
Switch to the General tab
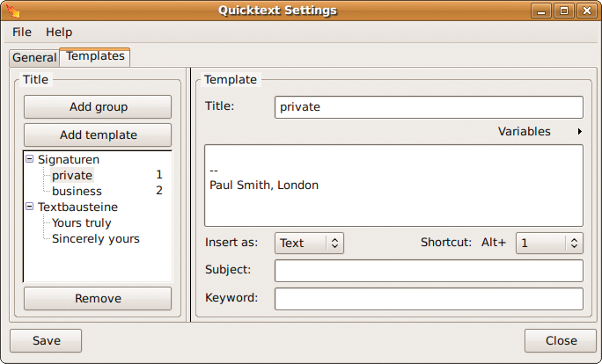(x=34, y=57)
